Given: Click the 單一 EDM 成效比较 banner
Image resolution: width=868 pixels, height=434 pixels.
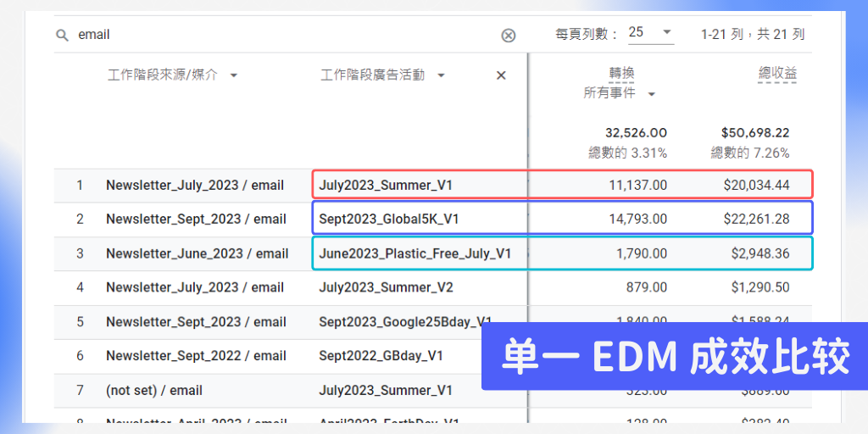Looking at the screenshot, I should (x=674, y=357).
